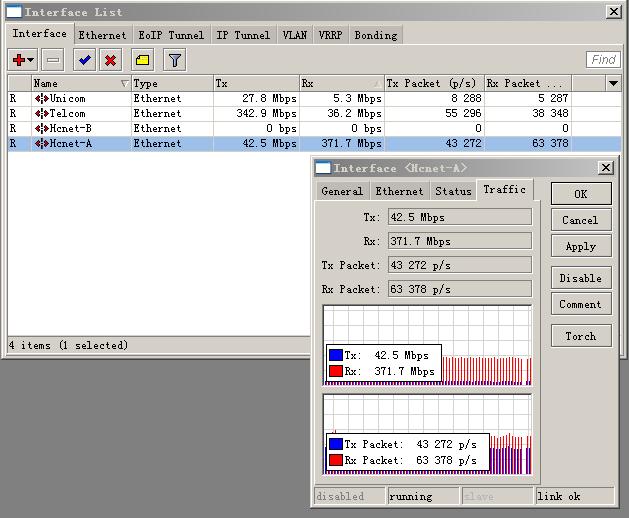This screenshot has width=629, height=518.
Task: Click the Apply button
Action: (x=580, y=246)
